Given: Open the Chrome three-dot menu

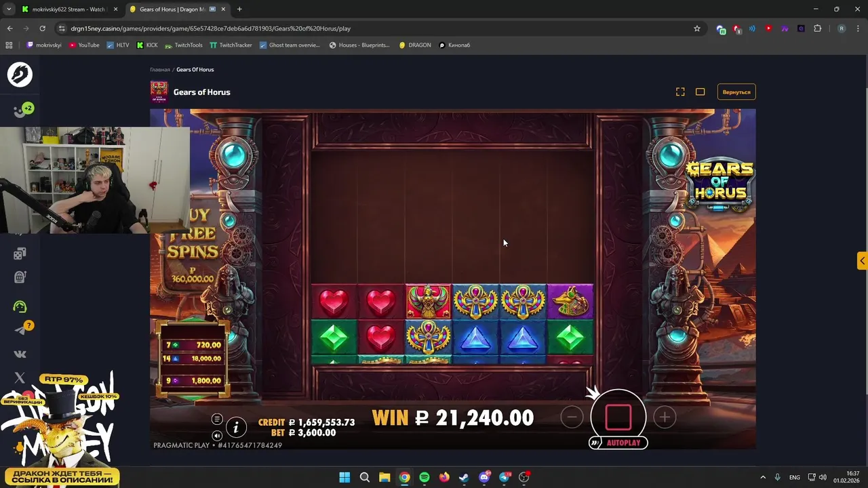Looking at the screenshot, I should (858, 28).
